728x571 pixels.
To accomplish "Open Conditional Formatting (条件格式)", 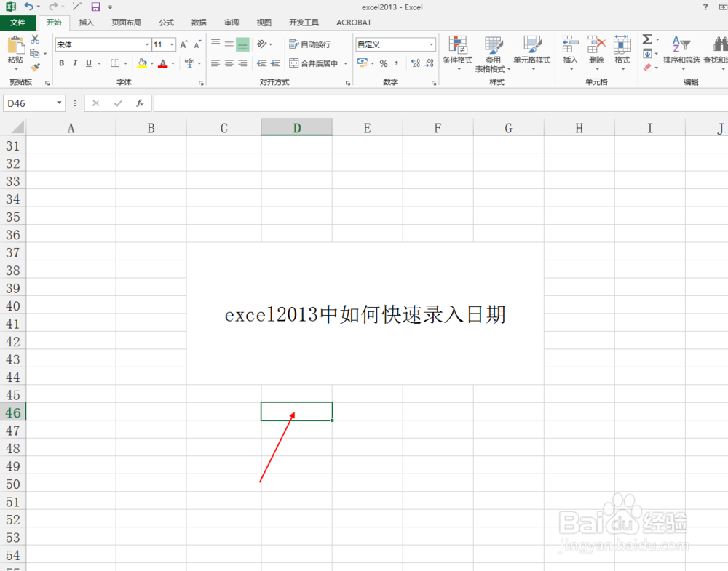I will click(x=458, y=53).
